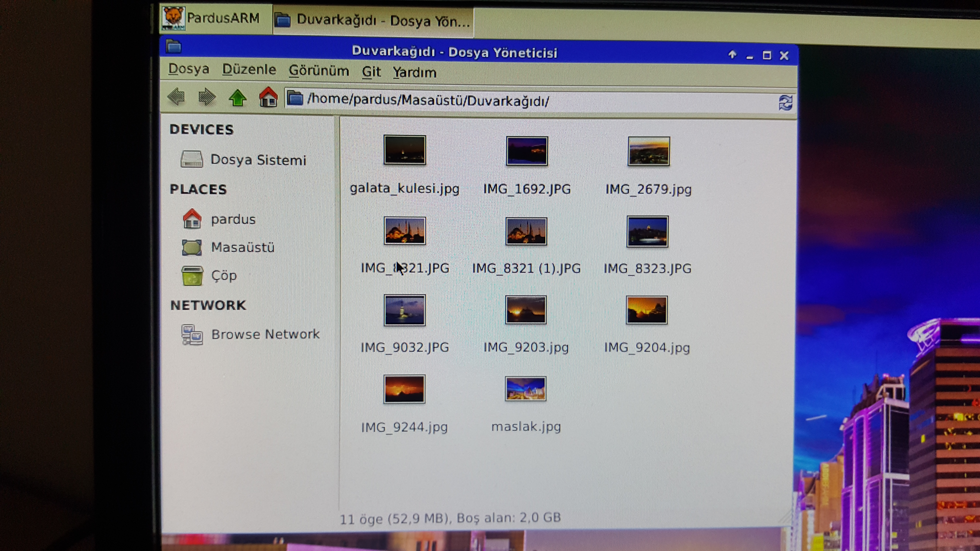Click the IMG_9203.jpg file name
980x551 pixels.
(526, 348)
